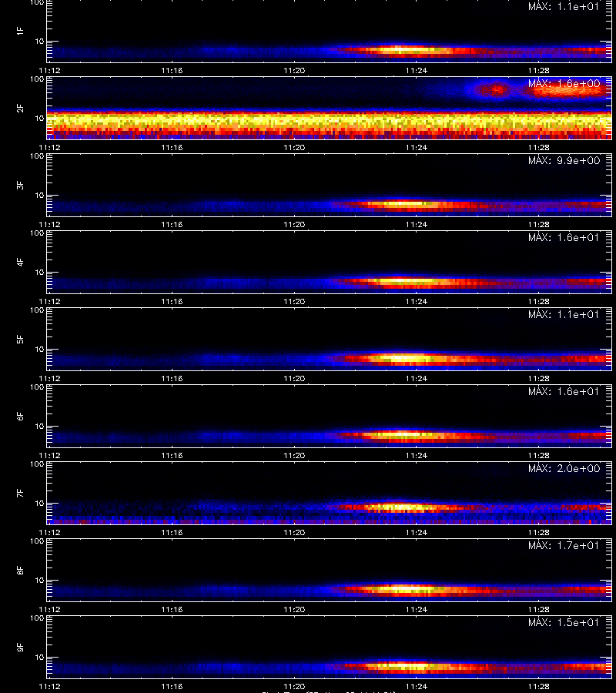
Task: Click the '11:16' time label below the 9F panel
Action: pos(172,686)
